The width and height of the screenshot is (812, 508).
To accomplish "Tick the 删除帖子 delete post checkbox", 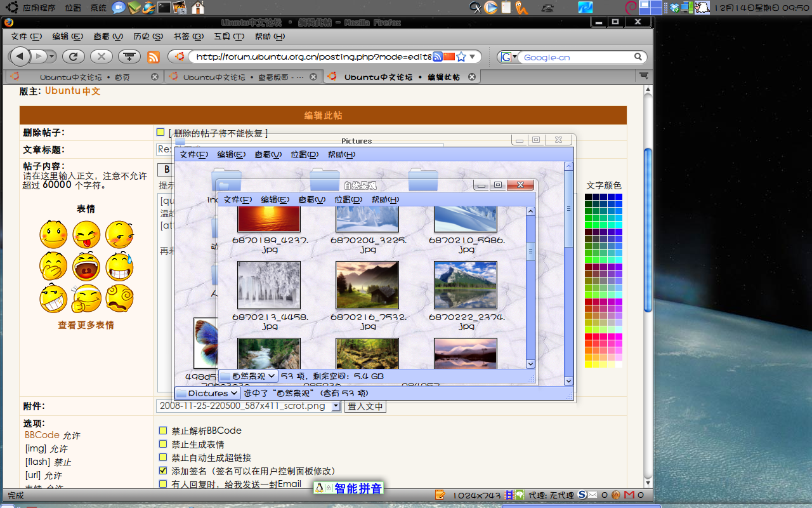I will coord(160,133).
